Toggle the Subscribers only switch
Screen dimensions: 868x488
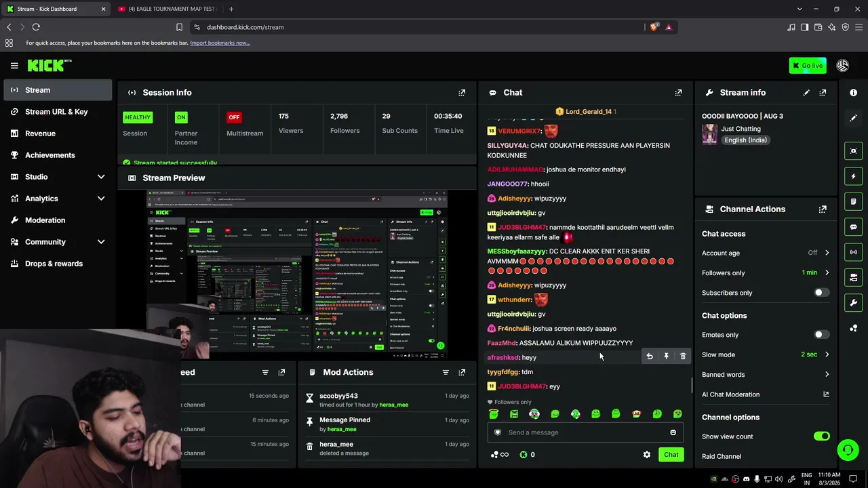click(821, 293)
